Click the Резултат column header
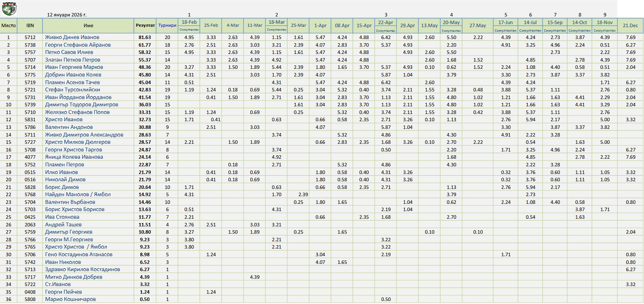The width and height of the screenshot is (644, 304). 145,26
